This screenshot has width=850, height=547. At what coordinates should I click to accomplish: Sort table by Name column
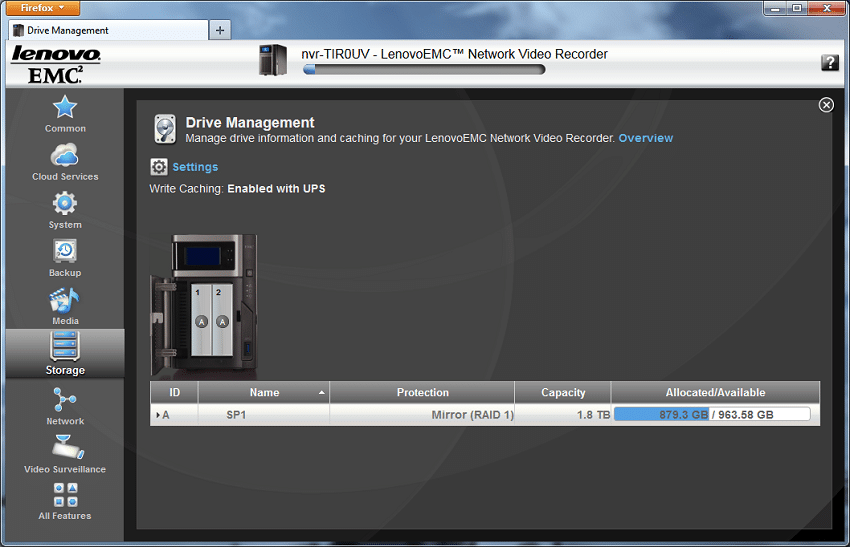pyautogui.click(x=264, y=392)
